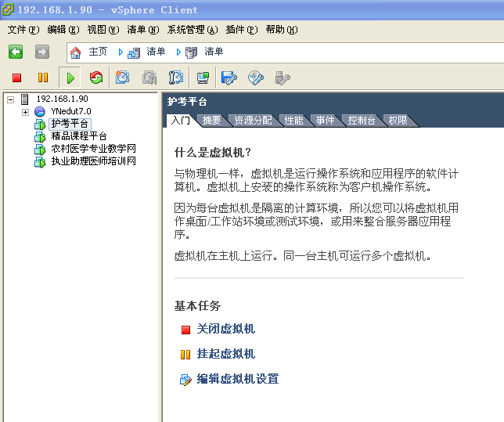Click the red icon beside 关闭虚拟机

(x=185, y=330)
